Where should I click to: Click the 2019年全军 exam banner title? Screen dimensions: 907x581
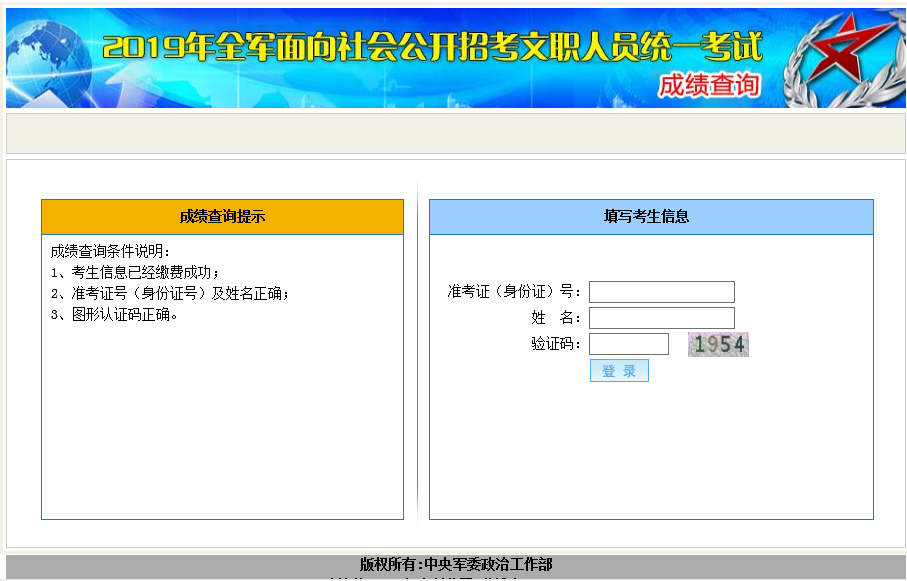pyautogui.click(x=432, y=47)
